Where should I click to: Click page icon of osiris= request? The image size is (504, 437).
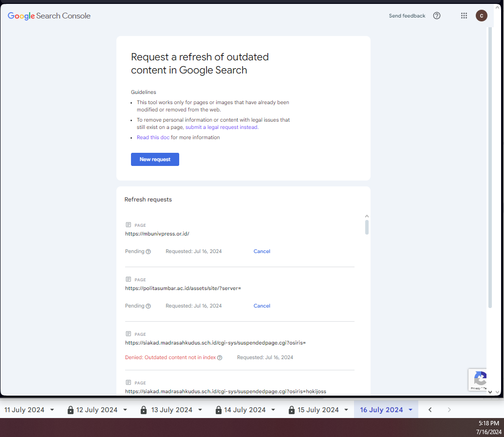point(128,334)
